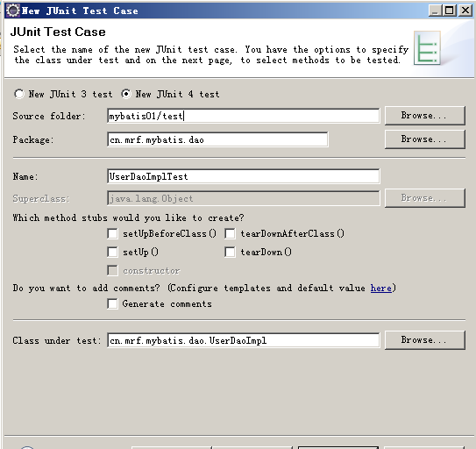
Task: Select New JUnit 3 test option
Action: pos(19,94)
